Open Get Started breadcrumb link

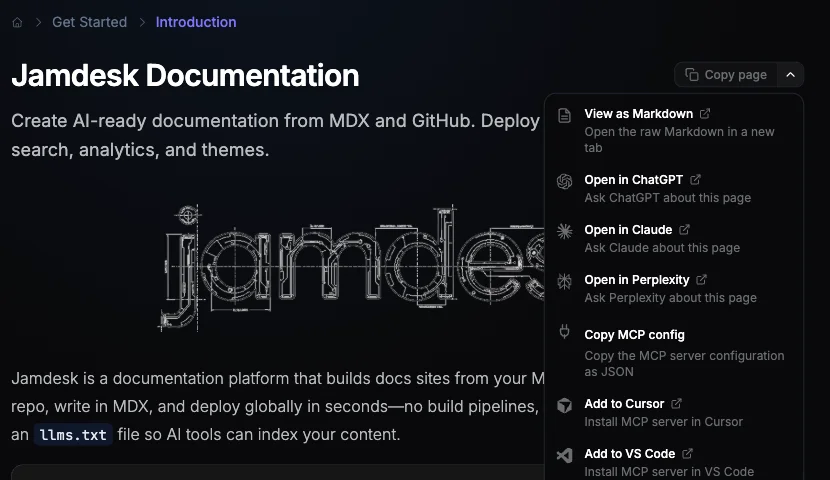[89, 22]
